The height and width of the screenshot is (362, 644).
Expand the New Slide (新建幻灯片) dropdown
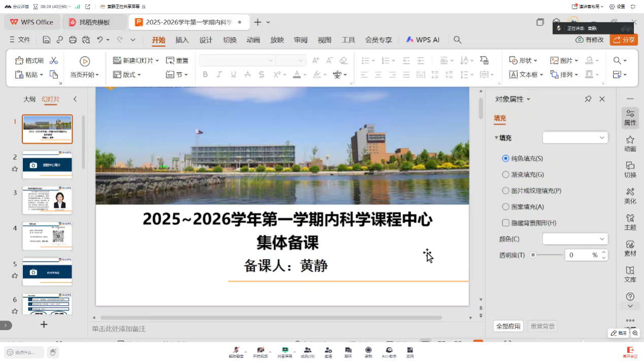click(157, 60)
